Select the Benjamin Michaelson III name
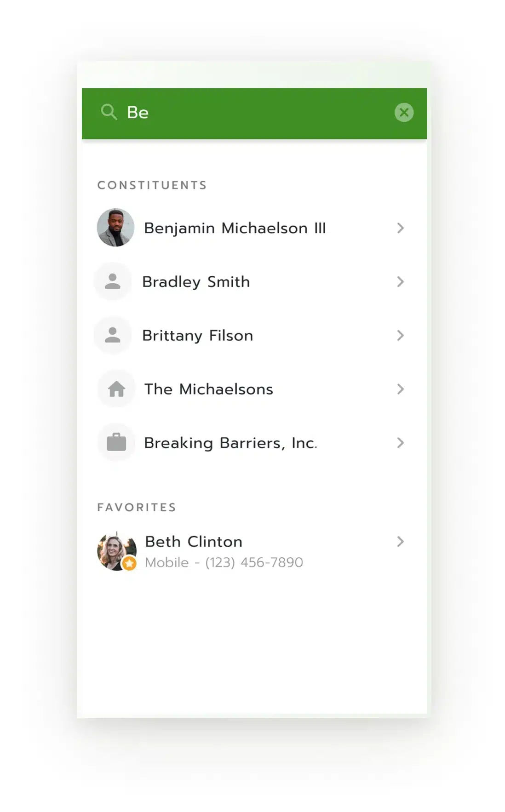Screen dimensions: 505x812 235,228
